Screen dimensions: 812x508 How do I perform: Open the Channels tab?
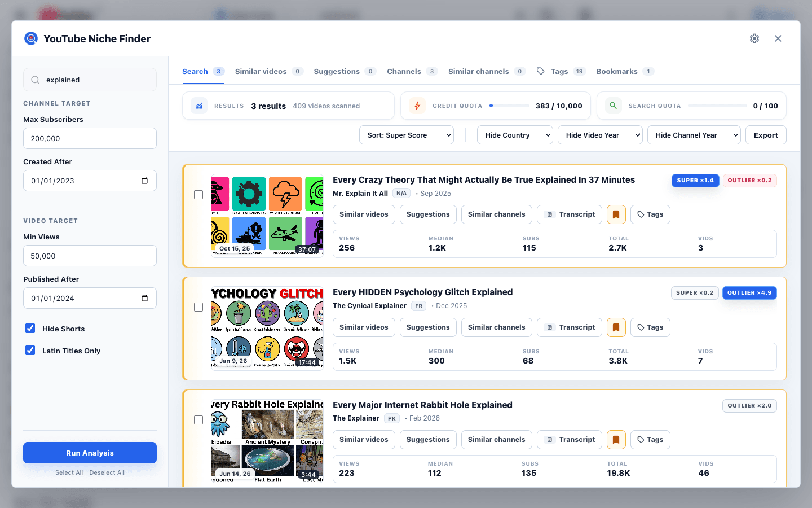click(412, 71)
